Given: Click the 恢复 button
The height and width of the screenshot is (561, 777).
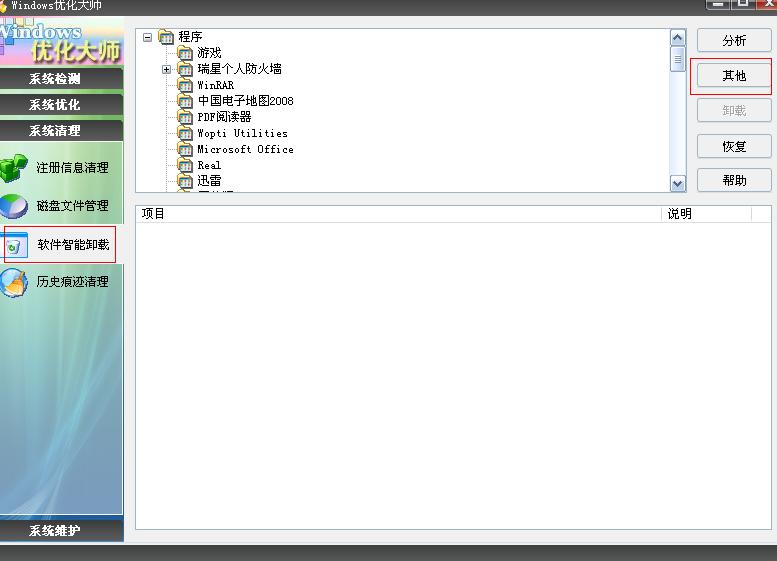Looking at the screenshot, I should [x=734, y=146].
